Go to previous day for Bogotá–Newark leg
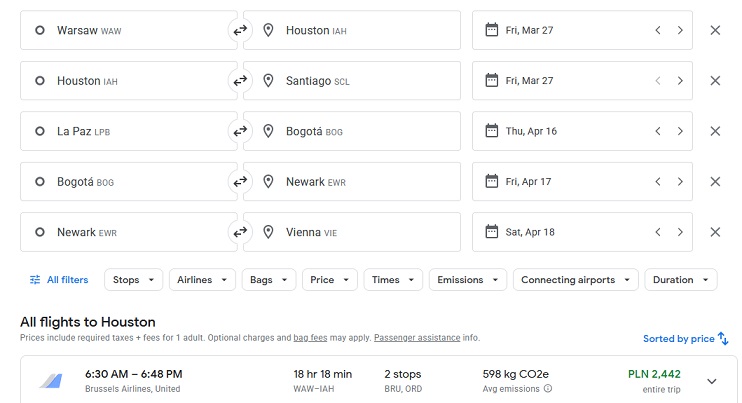Image resolution: width=742 pixels, height=403 pixels. pyautogui.click(x=658, y=182)
